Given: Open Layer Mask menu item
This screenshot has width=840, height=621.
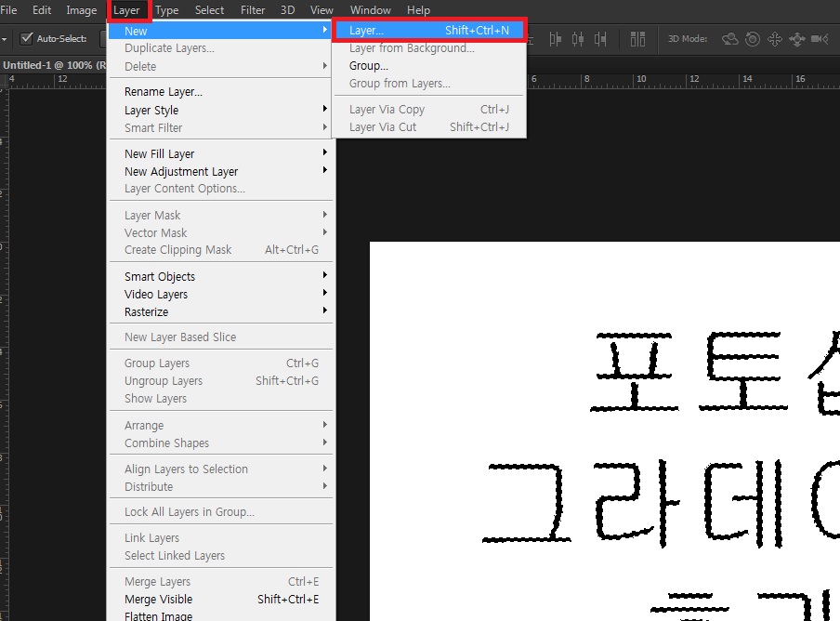Looking at the screenshot, I should coord(221,215).
